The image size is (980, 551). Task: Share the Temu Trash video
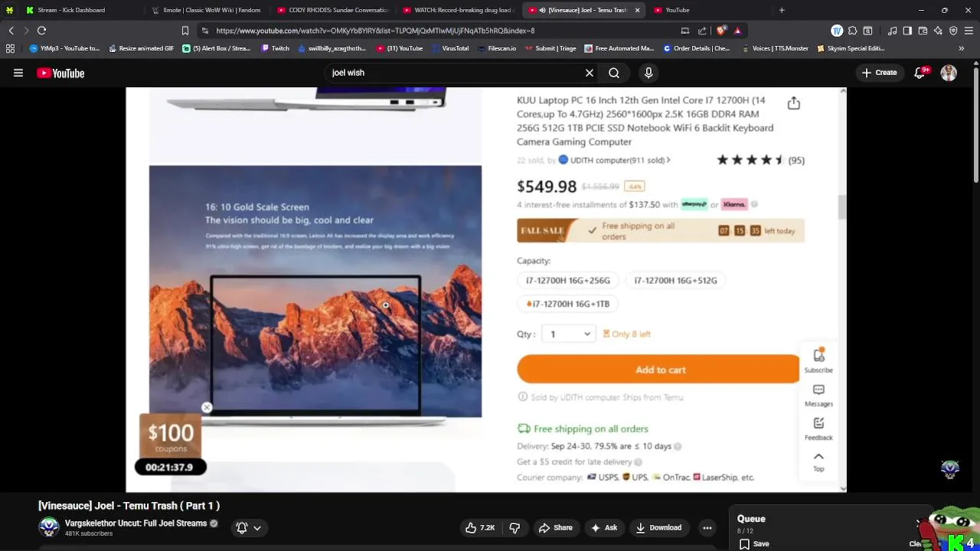pos(555,527)
